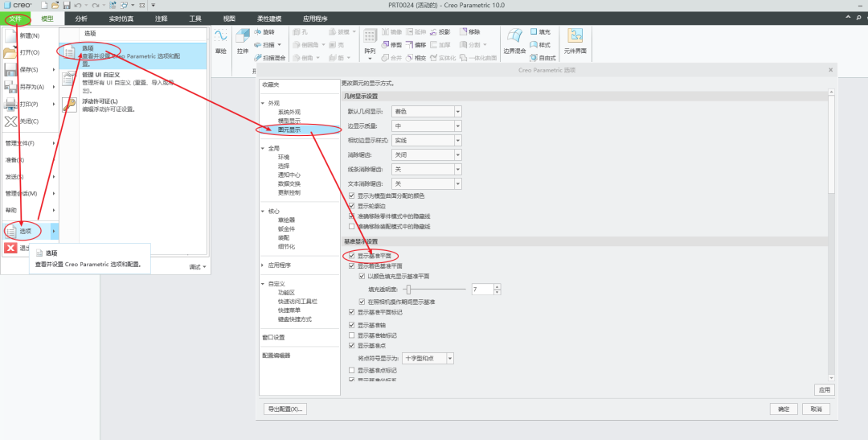Expand the 应用程序 tree node
This screenshot has width=868, height=440.
pyautogui.click(x=264, y=265)
